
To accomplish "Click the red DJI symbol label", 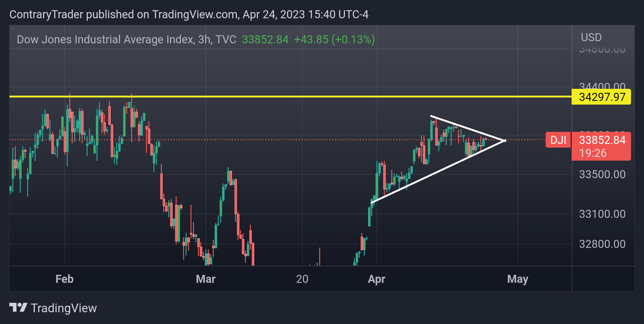I will (558, 140).
